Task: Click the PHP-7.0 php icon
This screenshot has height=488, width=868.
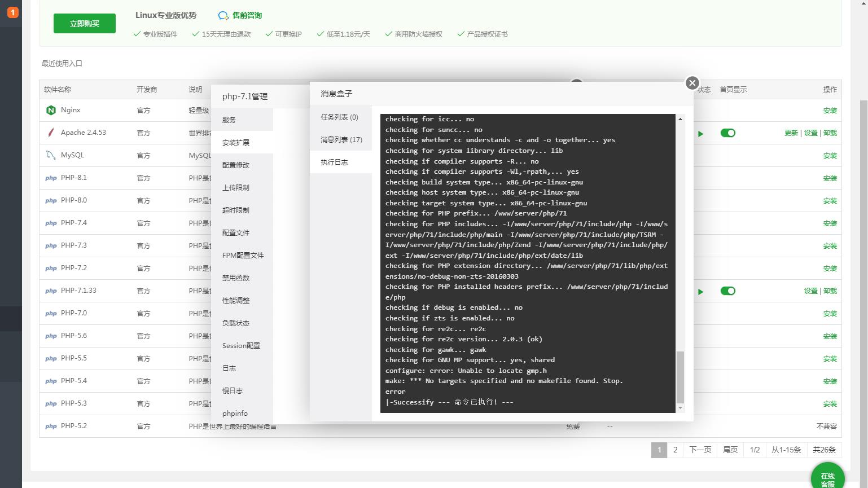Action: pos(51,313)
